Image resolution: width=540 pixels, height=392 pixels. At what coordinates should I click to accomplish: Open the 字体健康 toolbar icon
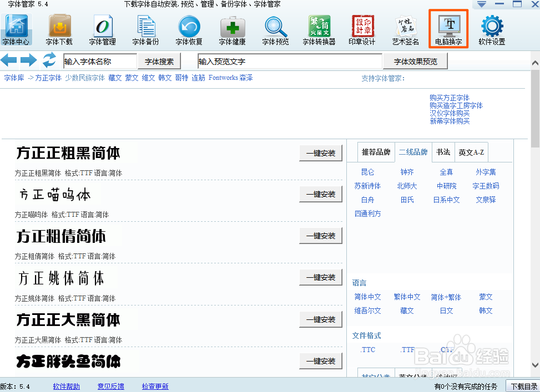click(233, 30)
